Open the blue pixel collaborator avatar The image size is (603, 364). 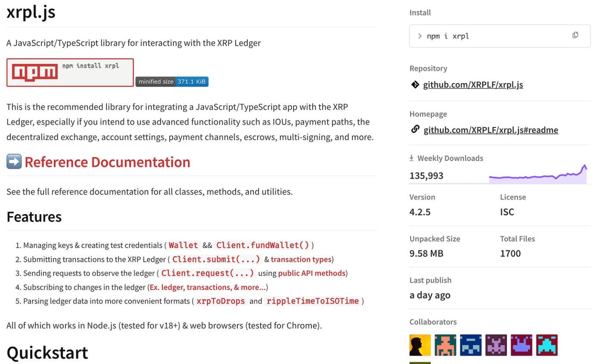(471, 345)
